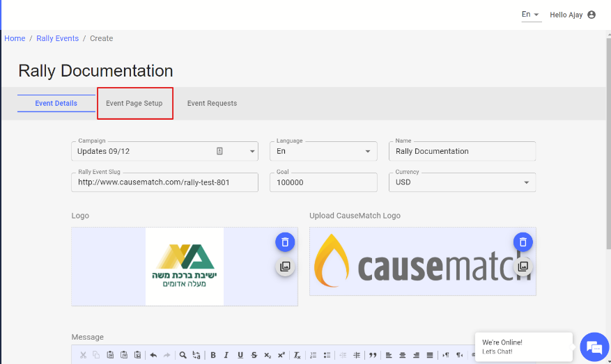611x364 pixels.
Task: Insert a numbered list
Action: point(314,355)
